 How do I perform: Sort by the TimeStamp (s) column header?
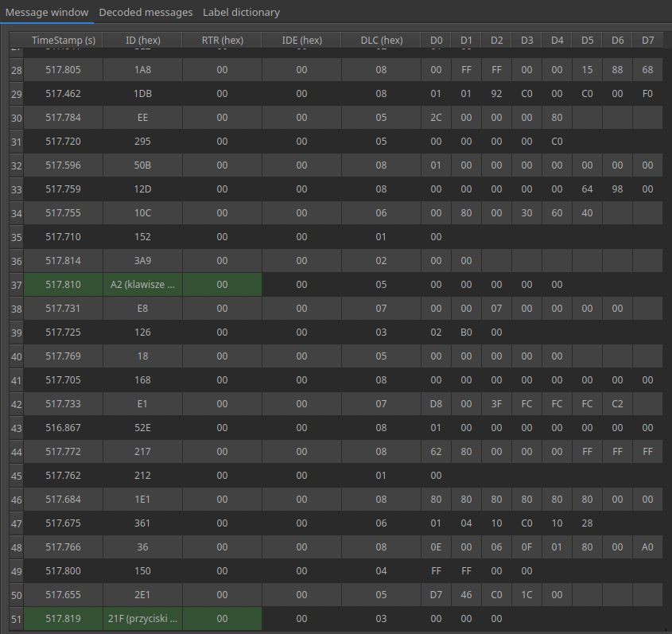click(x=63, y=41)
